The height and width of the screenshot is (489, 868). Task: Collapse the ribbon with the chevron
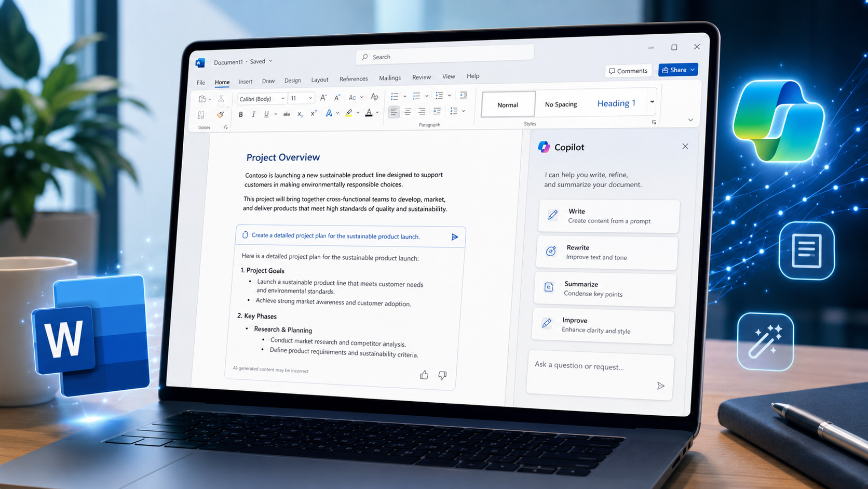coord(690,120)
